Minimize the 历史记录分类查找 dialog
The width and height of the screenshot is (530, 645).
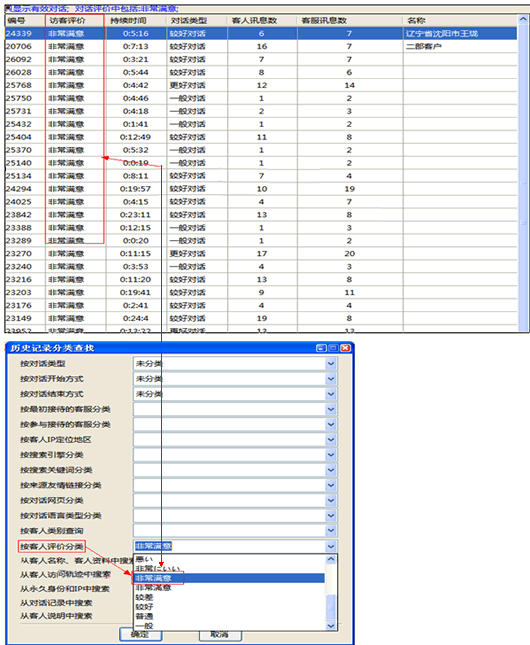pos(321,348)
